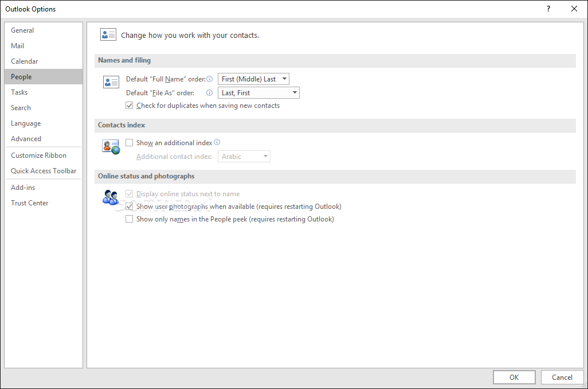This screenshot has width=588, height=389.
Task: Open the Additional contact index Arabic dropdown
Action: tap(244, 157)
